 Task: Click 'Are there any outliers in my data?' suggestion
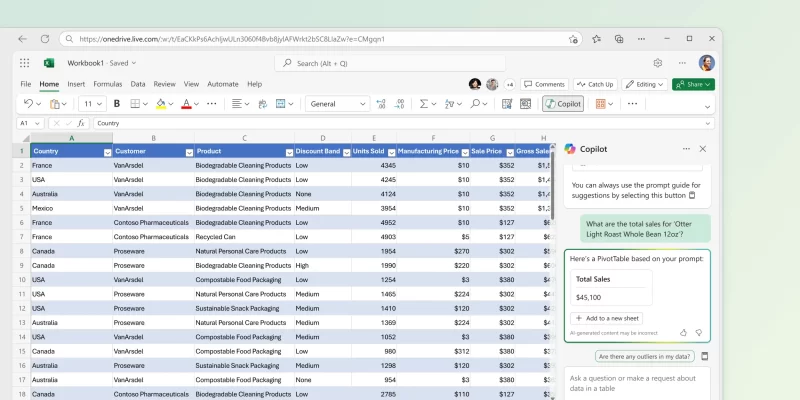tap(645, 357)
